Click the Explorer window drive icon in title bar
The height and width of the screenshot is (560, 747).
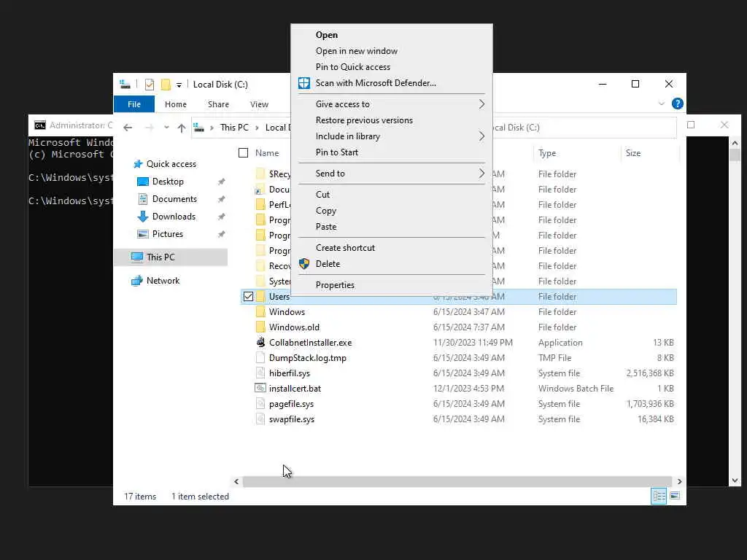tap(125, 85)
